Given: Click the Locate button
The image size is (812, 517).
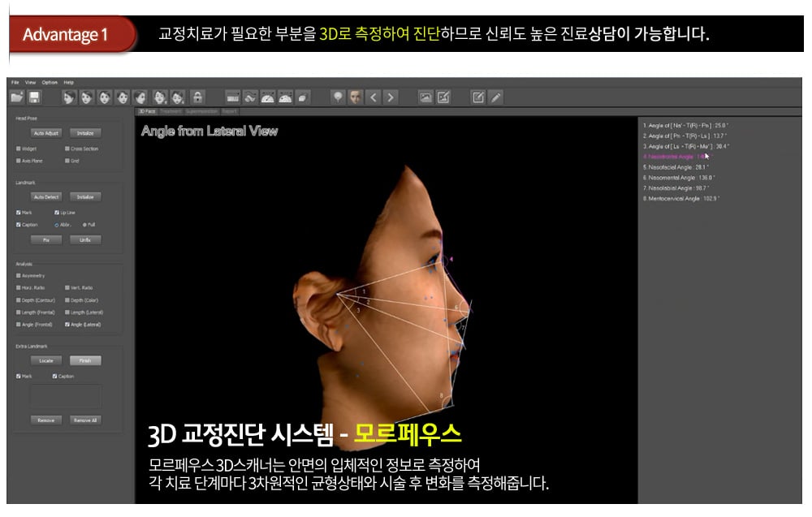Looking at the screenshot, I should point(46,360).
